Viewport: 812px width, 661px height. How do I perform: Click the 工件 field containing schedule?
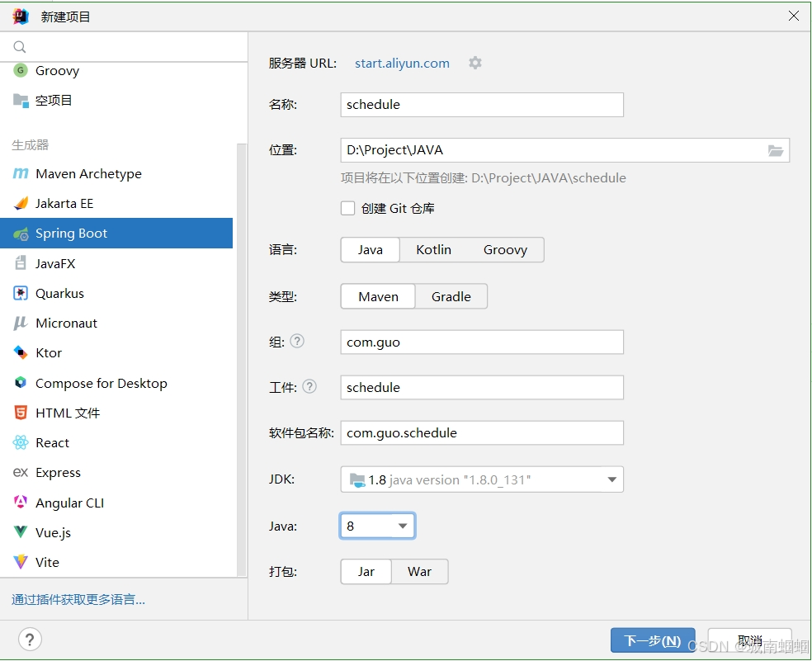pyautogui.click(x=482, y=388)
